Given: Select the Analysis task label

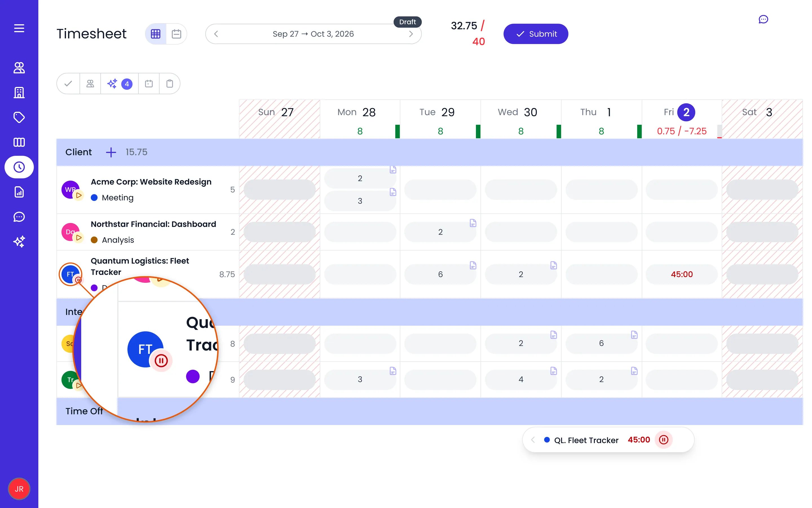Looking at the screenshot, I should click(x=118, y=240).
